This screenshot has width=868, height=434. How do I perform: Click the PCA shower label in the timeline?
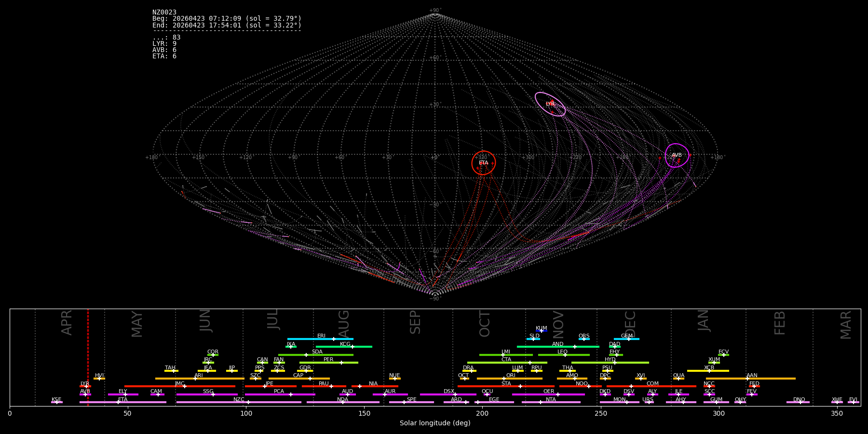click(x=279, y=392)
